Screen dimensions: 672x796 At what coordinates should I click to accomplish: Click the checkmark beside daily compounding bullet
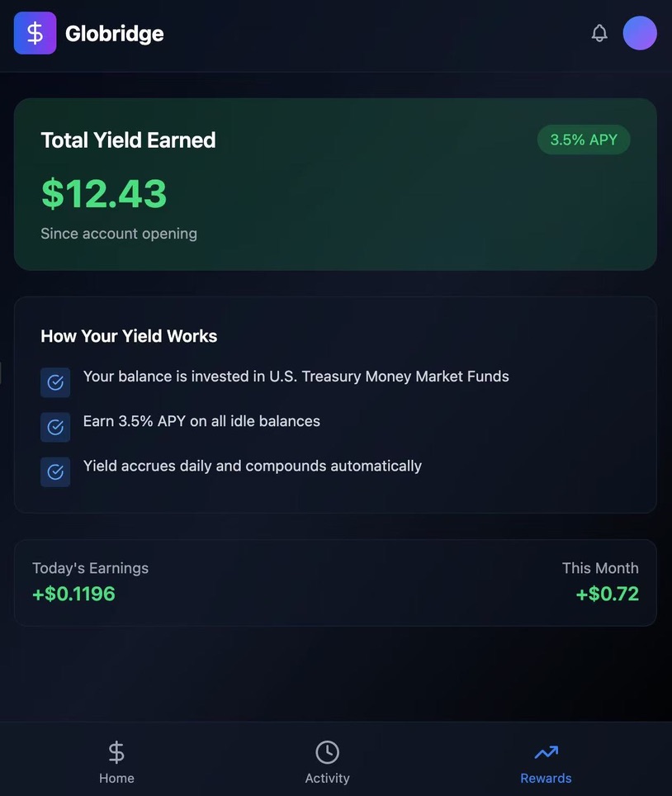55,471
